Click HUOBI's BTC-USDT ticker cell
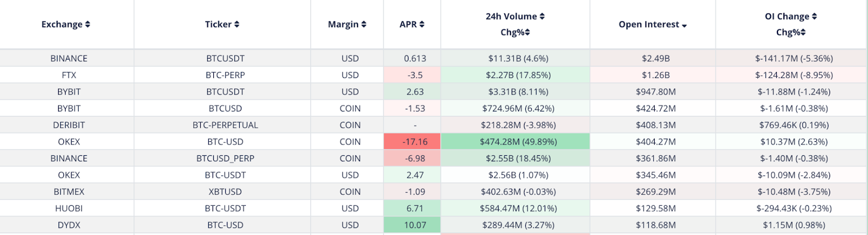 [x=225, y=208]
